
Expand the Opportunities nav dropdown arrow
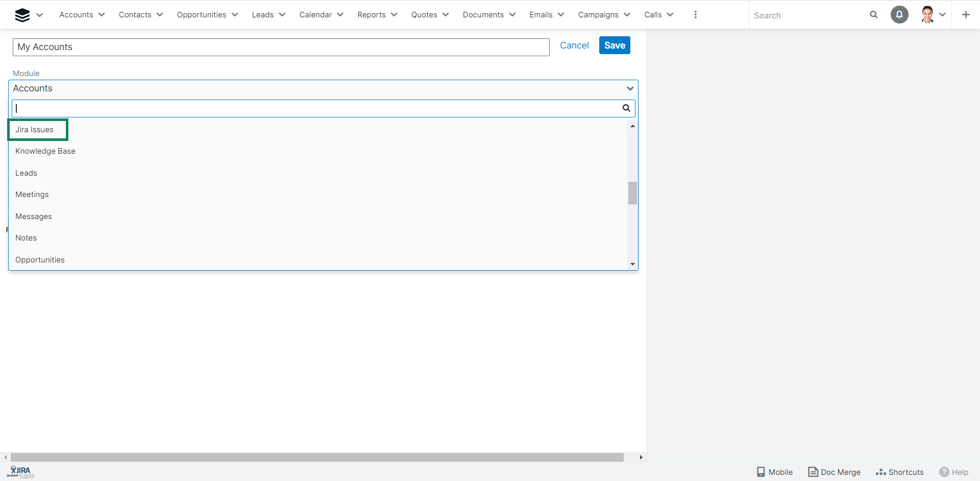[235, 15]
